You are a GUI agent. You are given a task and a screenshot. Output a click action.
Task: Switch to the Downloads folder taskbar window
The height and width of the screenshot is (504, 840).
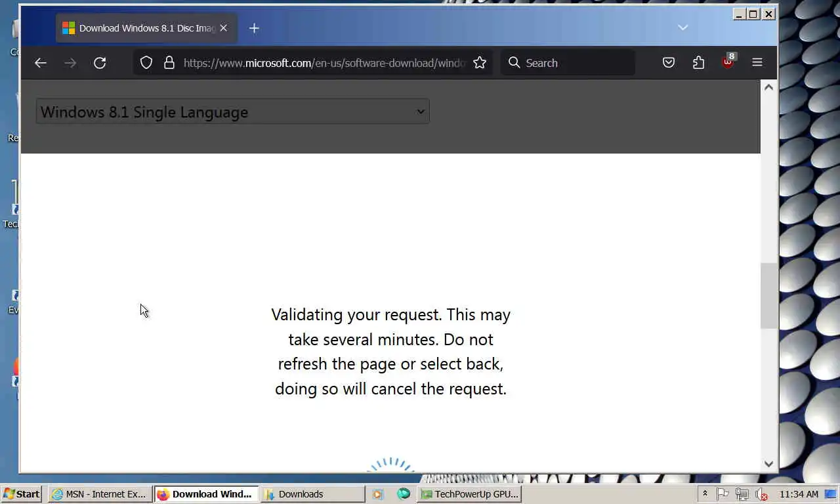point(313,494)
